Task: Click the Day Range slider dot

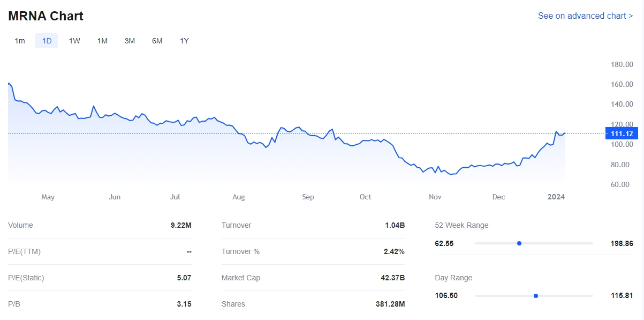Action: tap(535, 296)
